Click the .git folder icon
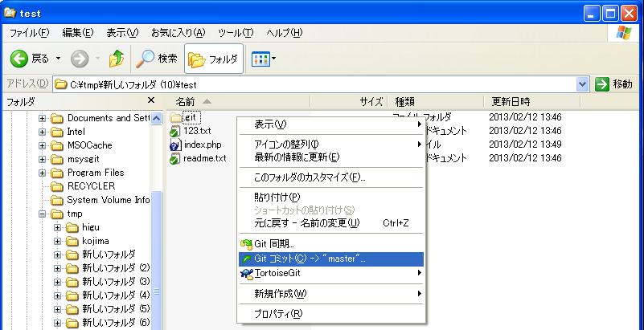 point(176,118)
